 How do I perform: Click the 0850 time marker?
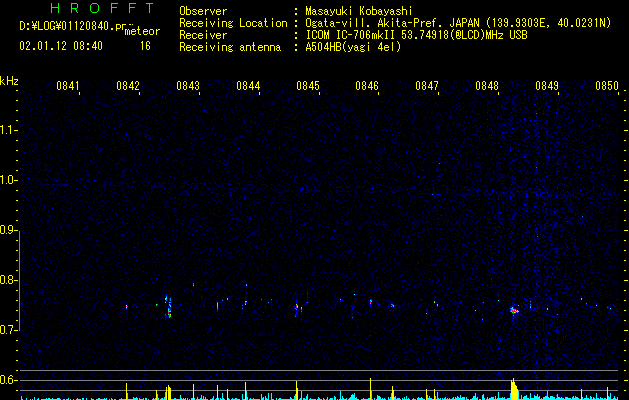tap(607, 85)
